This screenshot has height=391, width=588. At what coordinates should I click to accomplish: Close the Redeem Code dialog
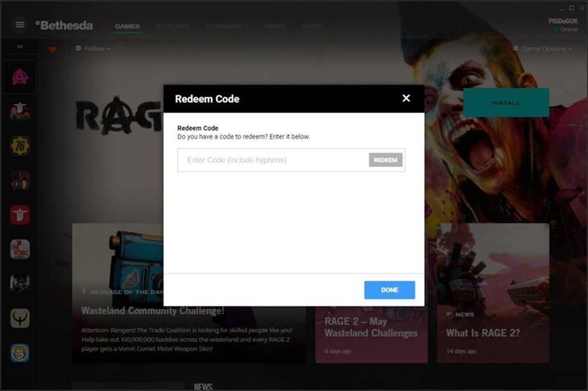(406, 98)
